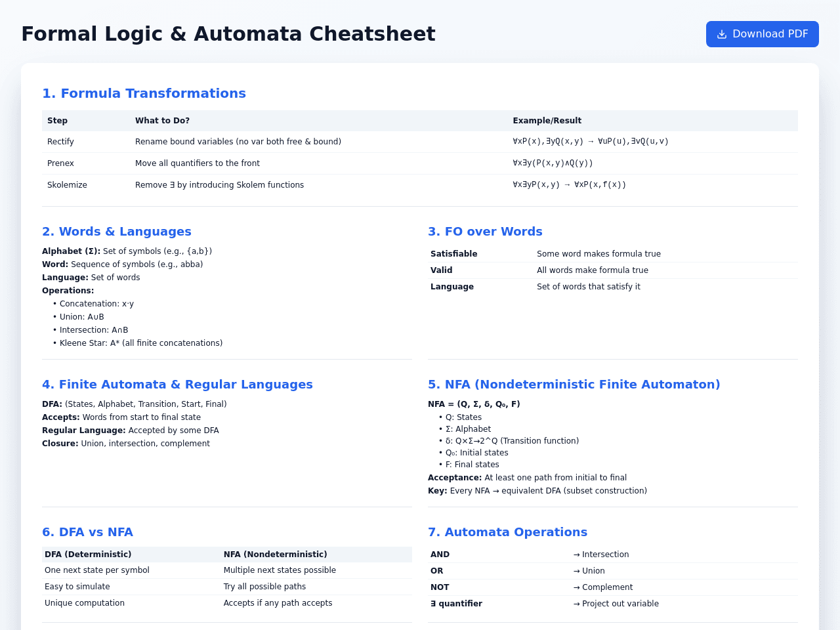Click the 'Easy to simulate' cell
840x630 pixels.
77,587
